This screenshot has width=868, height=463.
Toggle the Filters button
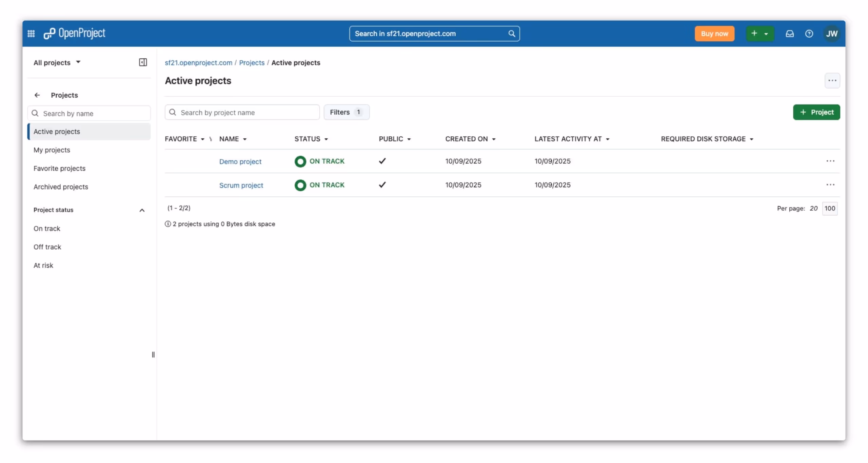[x=346, y=112]
